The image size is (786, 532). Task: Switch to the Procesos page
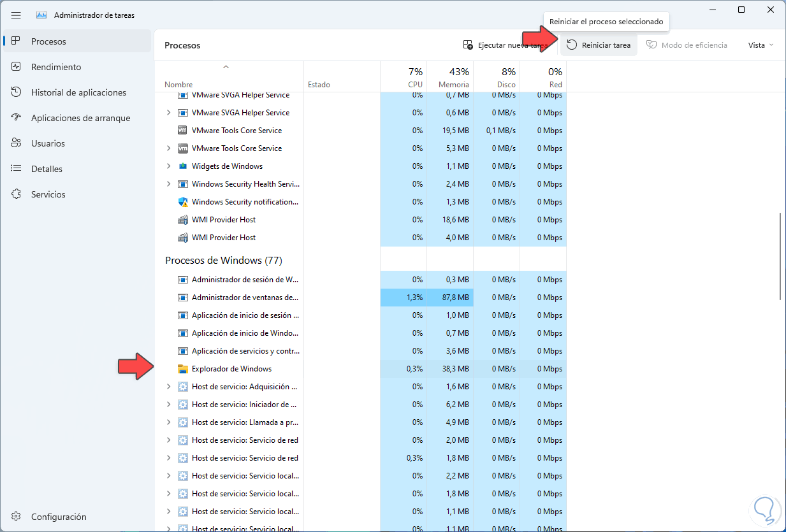tap(77, 41)
